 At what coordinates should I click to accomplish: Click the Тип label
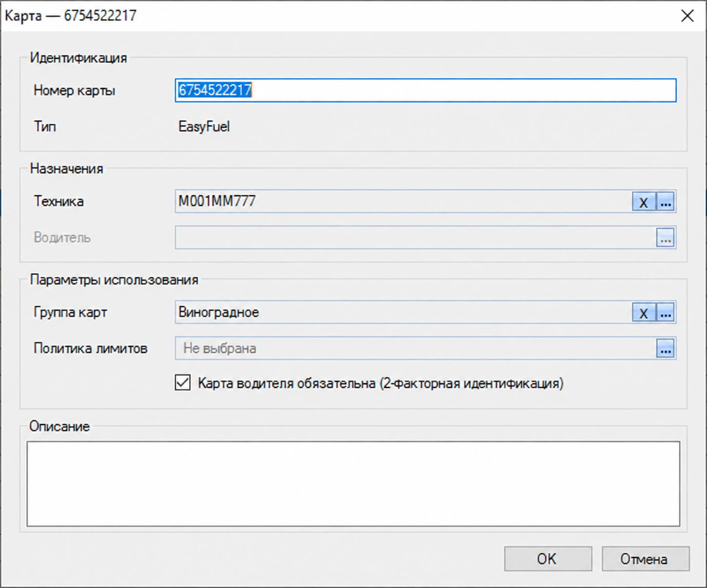45,126
